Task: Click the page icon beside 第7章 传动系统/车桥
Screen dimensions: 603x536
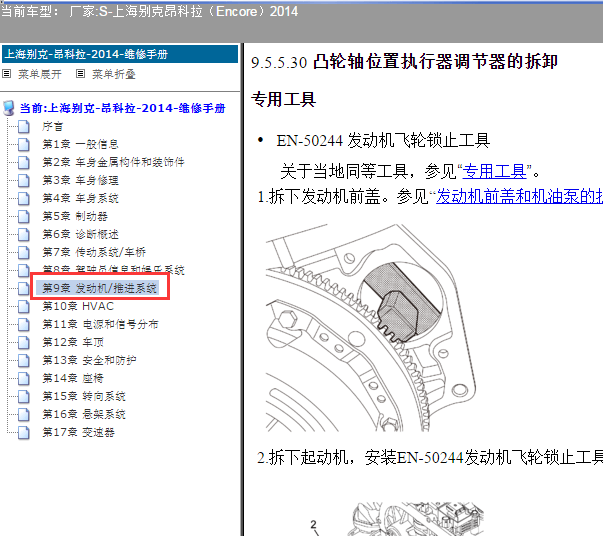Action: click(x=24, y=252)
